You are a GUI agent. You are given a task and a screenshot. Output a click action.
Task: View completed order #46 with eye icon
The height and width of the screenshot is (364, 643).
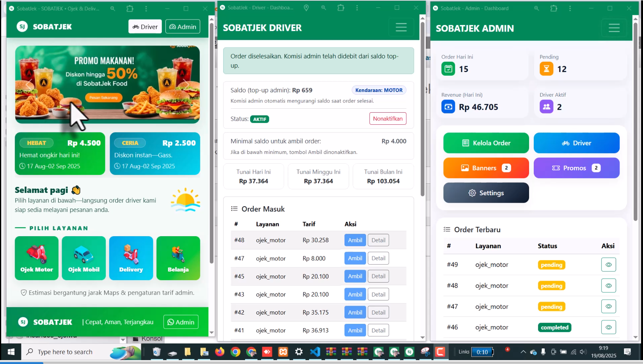click(608, 327)
